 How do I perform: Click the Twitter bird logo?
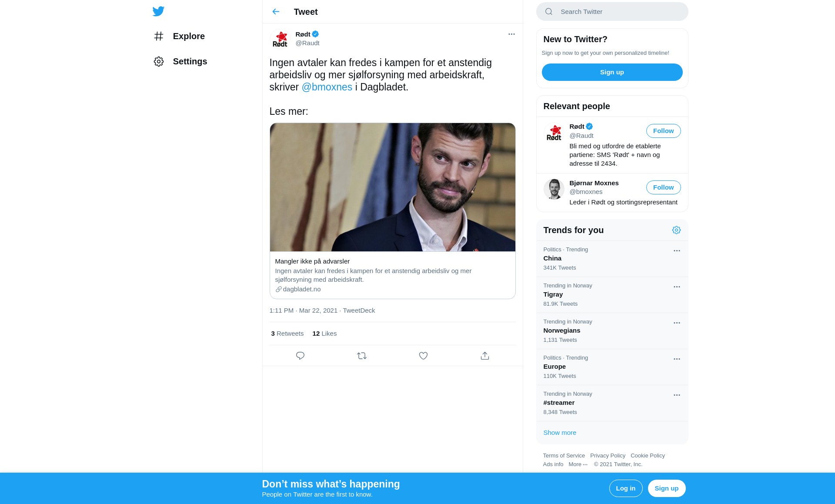tap(158, 11)
